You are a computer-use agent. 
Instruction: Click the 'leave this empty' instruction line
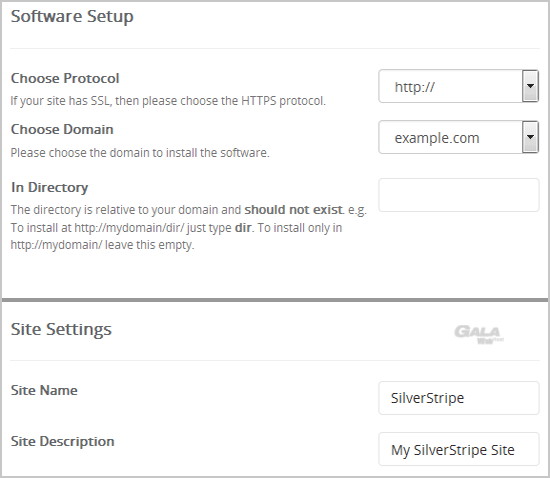102,245
